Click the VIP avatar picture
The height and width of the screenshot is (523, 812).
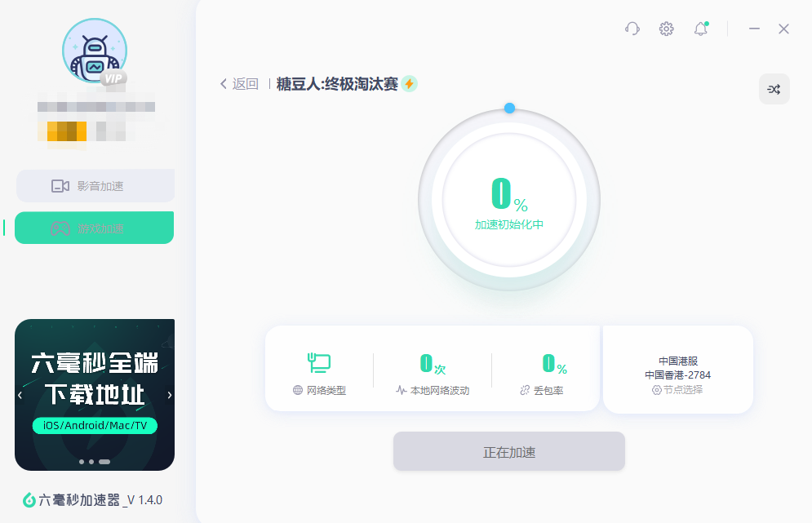coord(94,50)
